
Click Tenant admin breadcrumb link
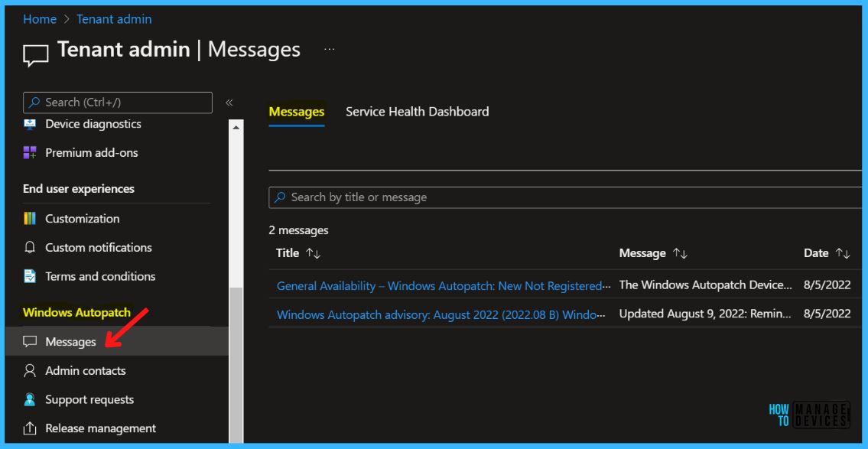pyautogui.click(x=114, y=19)
